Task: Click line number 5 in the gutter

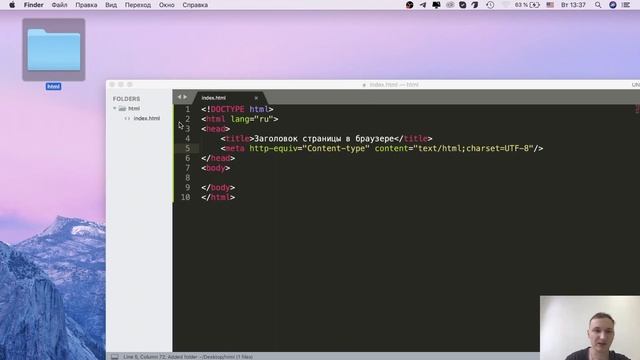Action: tap(187, 149)
